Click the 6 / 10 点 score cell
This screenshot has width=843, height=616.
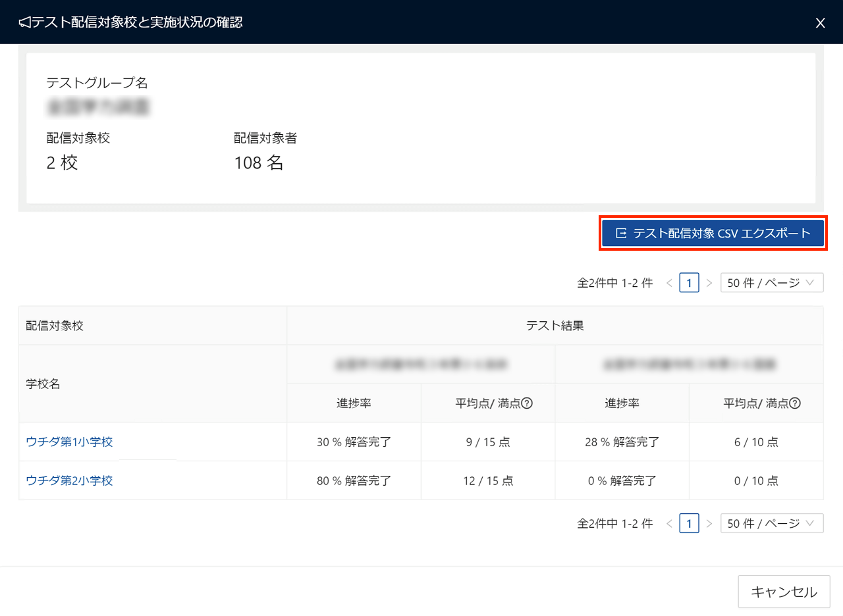coord(755,442)
